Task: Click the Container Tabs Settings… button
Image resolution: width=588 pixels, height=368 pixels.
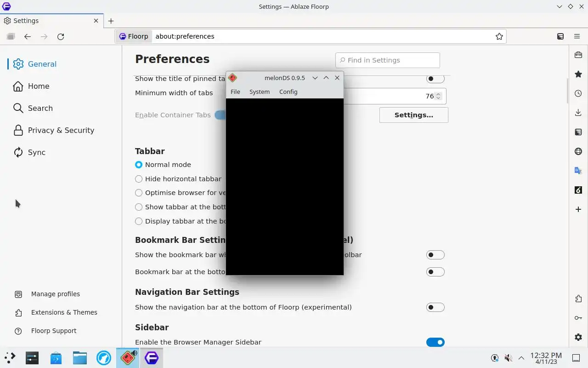Action: coord(414,115)
